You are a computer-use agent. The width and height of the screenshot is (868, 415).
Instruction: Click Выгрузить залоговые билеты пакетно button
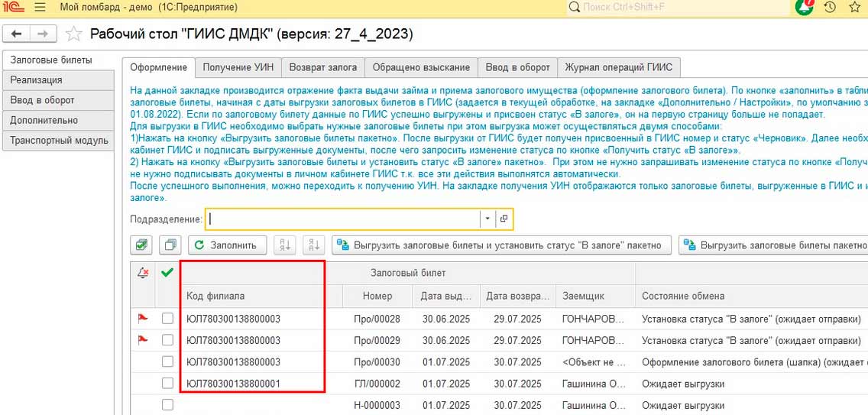point(773,245)
